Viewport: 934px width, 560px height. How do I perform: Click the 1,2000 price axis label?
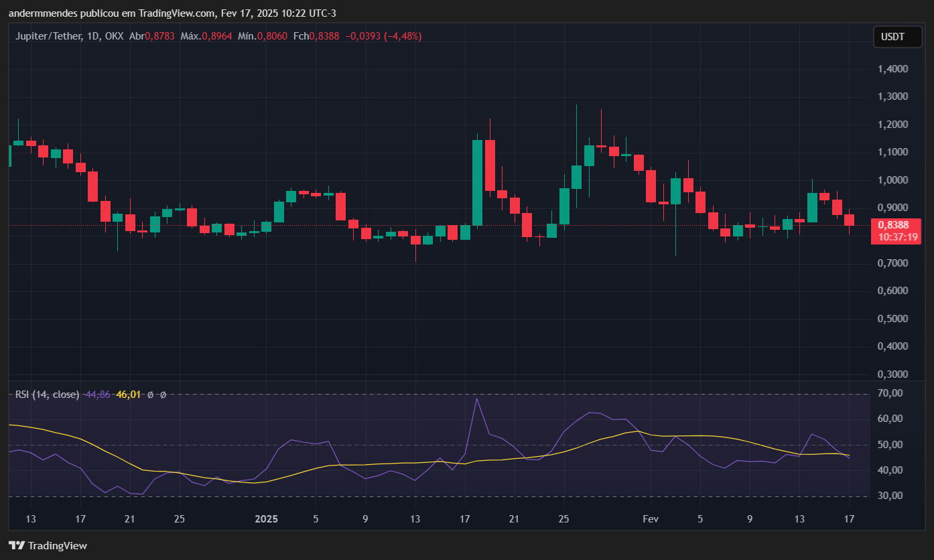[x=894, y=125]
